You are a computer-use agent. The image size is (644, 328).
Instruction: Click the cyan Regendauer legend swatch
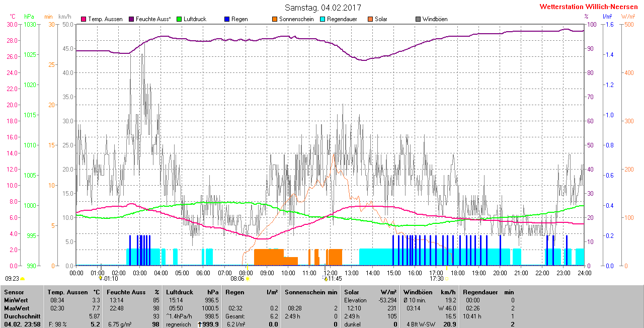click(x=323, y=19)
